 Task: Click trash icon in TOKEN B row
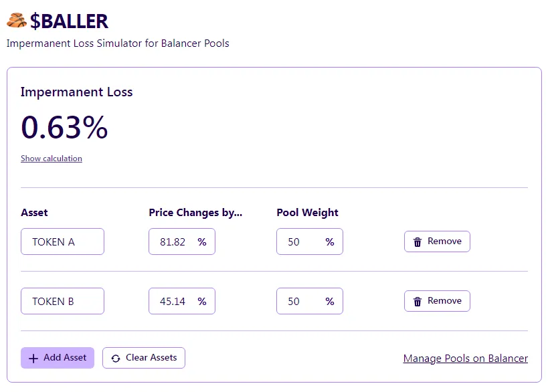pos(418,302)
